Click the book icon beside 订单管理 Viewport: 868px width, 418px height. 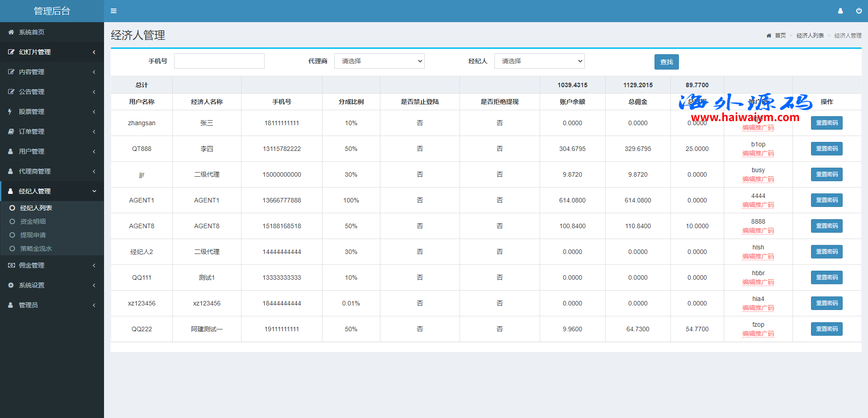coord(11,132)
